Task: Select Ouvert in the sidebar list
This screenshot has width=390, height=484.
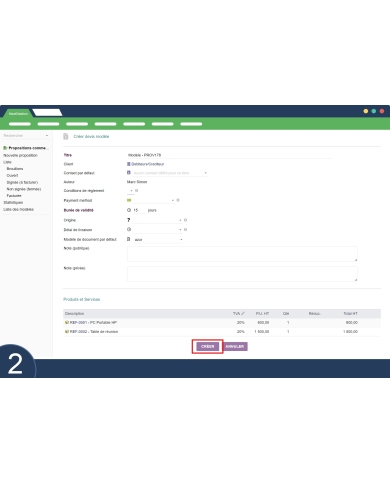Action: 12,175
